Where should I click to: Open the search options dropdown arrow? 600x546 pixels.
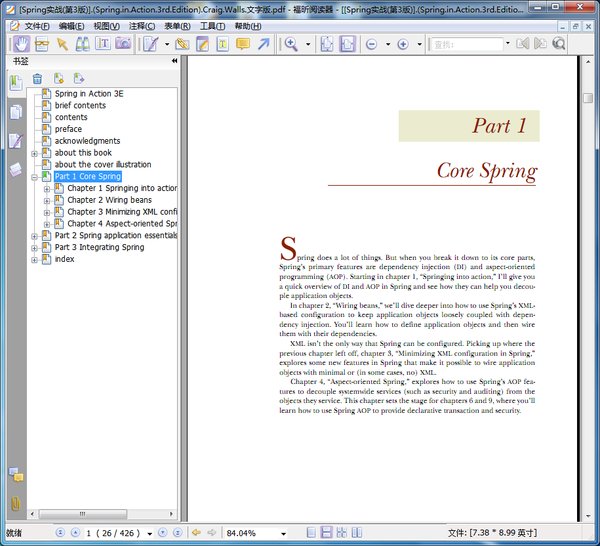(508, 43)
